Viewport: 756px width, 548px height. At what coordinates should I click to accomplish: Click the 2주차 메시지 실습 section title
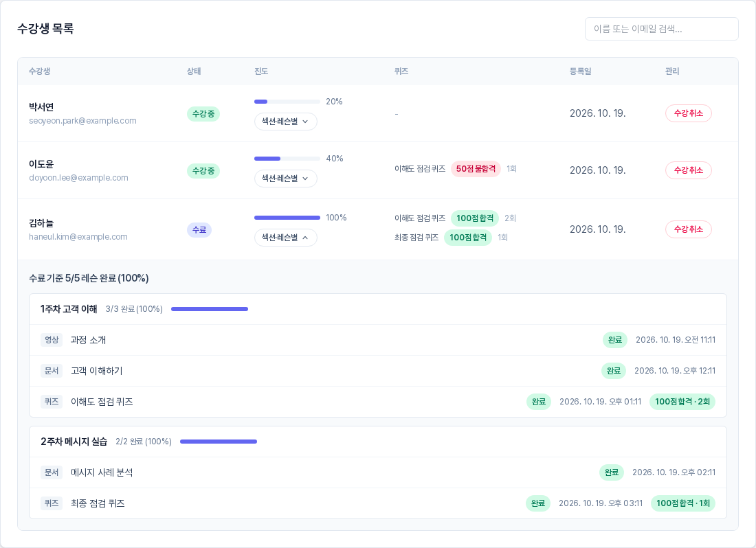tap(74, 442)
